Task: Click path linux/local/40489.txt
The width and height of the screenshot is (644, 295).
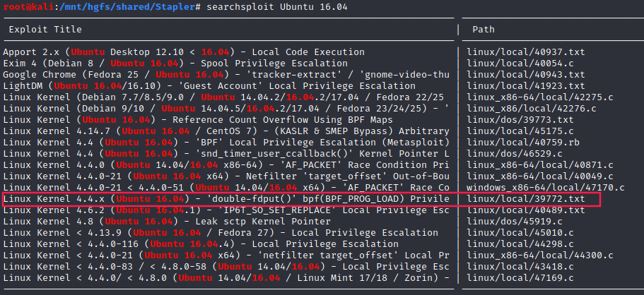Action: 526,210
